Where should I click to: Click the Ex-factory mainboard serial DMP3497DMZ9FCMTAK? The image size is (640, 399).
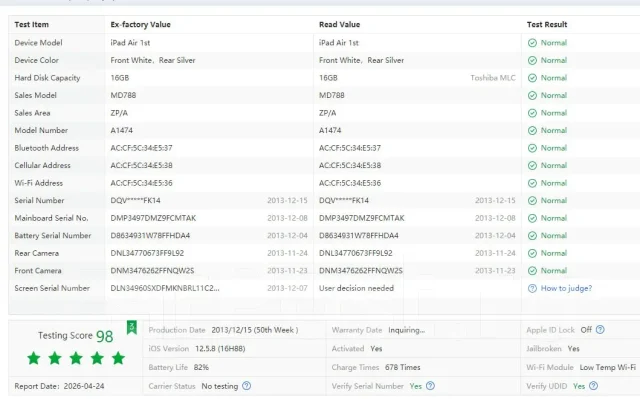tap(153, 218)
